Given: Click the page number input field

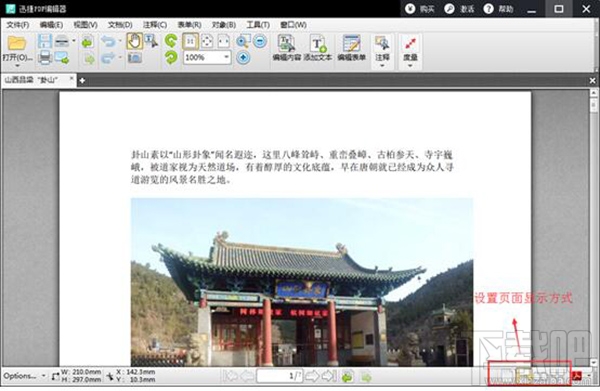Looking at the screenshot, I should coord(279,376).
